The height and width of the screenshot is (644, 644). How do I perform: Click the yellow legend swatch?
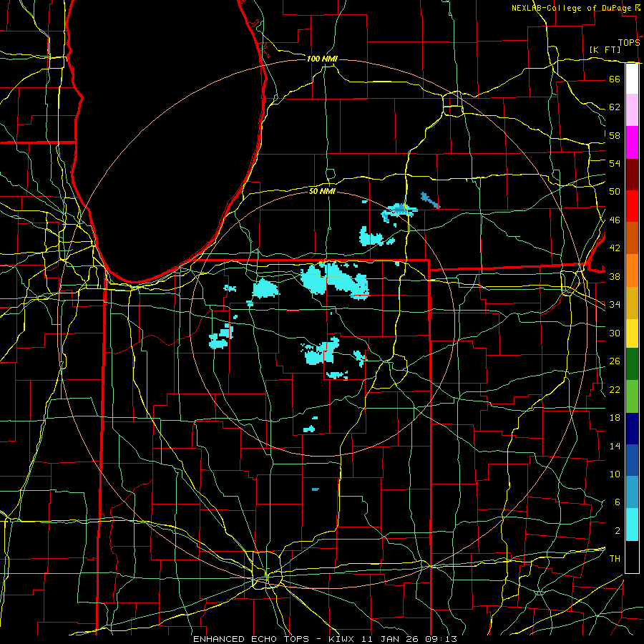[x=632, y=333]
